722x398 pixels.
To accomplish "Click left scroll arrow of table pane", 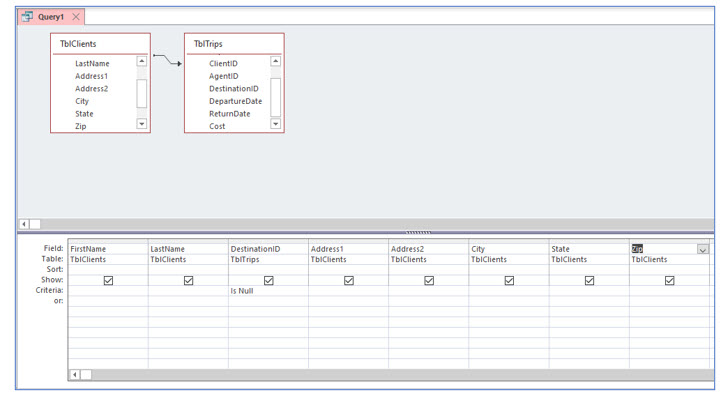I will pos(23,224).
